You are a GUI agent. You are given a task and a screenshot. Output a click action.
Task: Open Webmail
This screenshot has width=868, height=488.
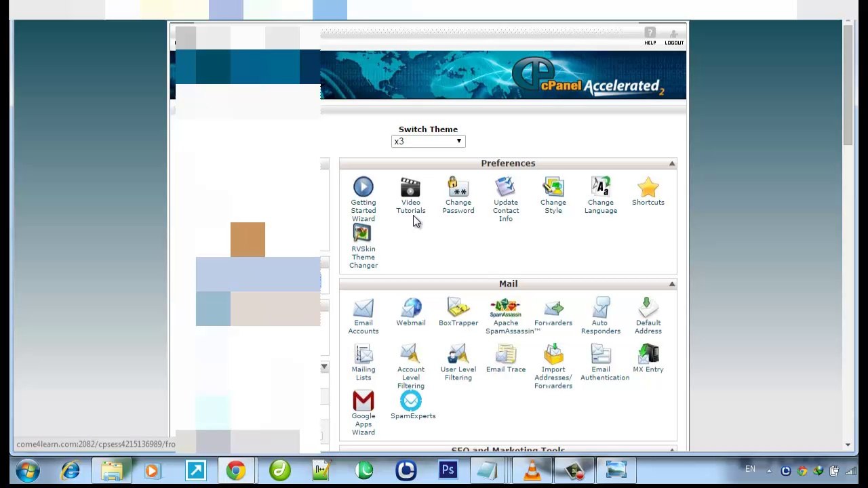(410, 312)
